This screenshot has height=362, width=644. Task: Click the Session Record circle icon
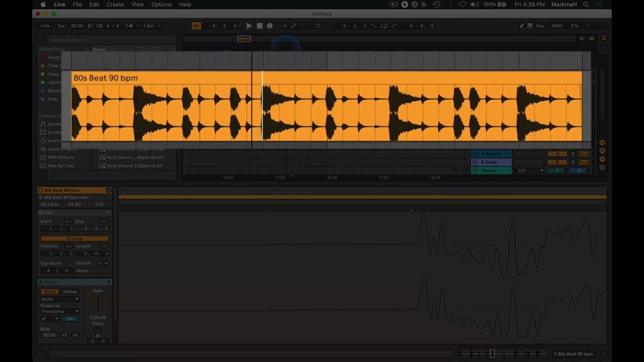[x=318, y=26]
